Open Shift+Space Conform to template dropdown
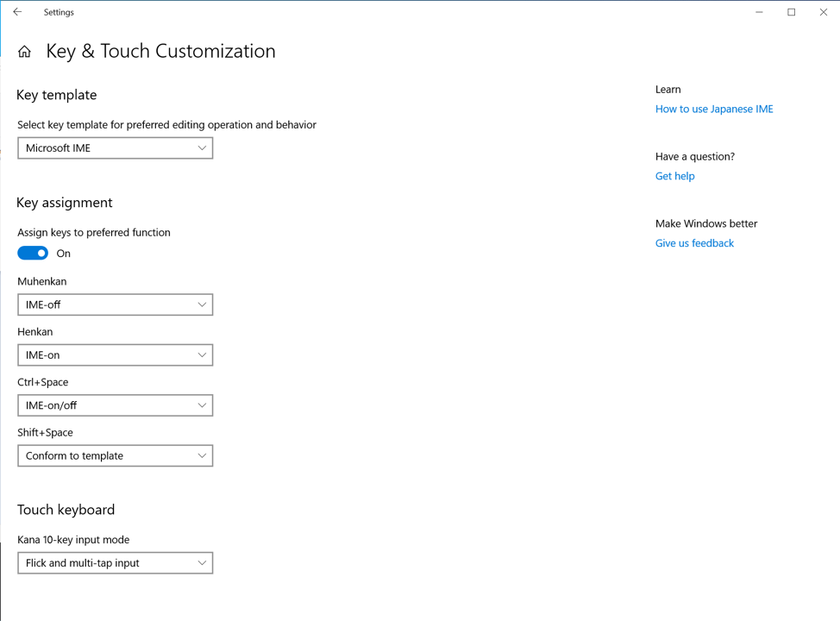The width and height of the screenshot is (840, 621). click(115, 456)
